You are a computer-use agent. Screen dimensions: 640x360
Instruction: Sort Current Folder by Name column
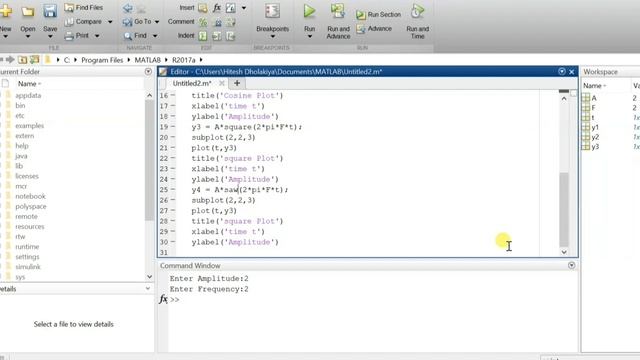pos(29,84)
